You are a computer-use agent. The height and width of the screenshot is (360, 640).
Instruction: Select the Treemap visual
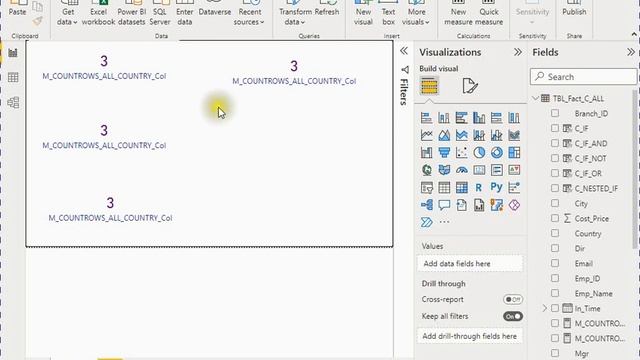(x=514, y=153)
